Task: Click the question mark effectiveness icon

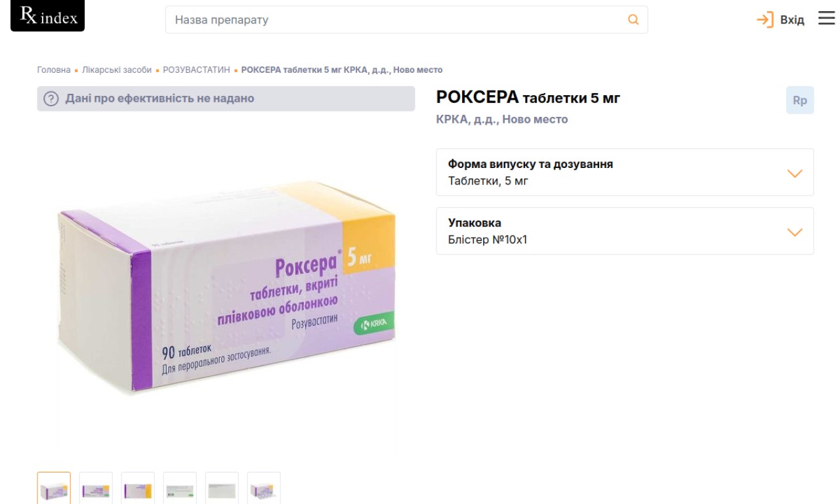Action: (51, 99)
